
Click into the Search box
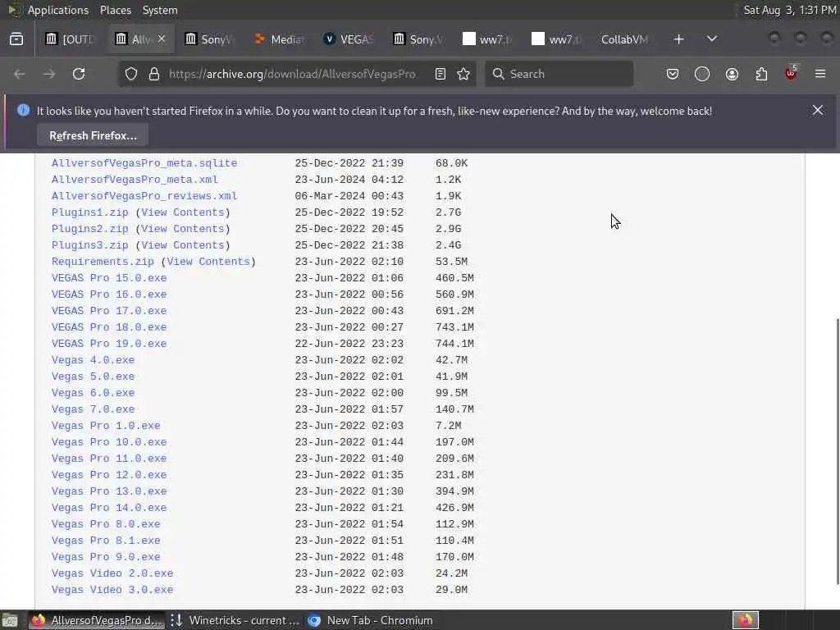point(559,74)
